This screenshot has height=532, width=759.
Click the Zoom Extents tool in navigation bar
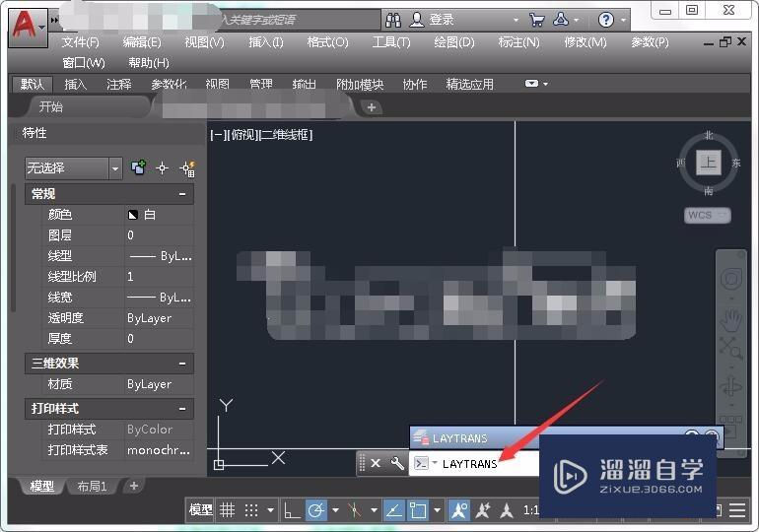coord(731,347)
